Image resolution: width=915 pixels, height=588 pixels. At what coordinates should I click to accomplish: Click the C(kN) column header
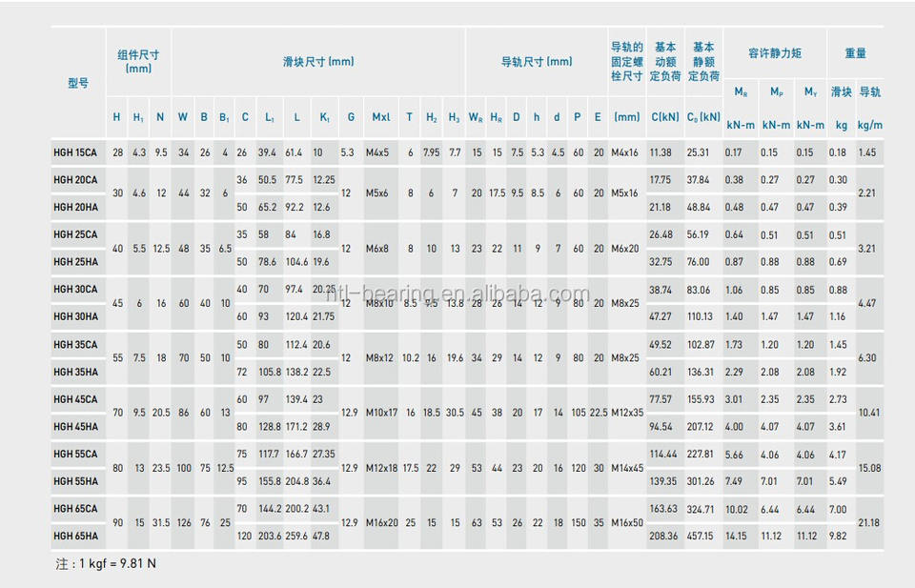click(665, 117)
